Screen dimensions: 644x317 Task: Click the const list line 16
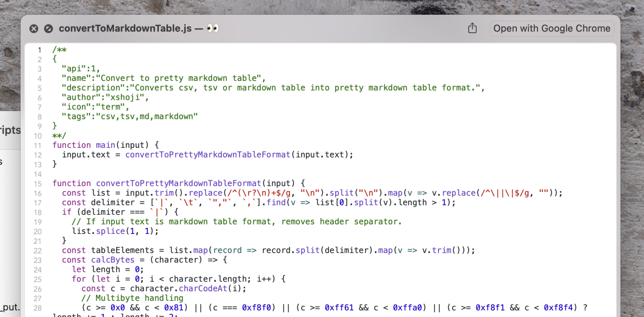(x=312, y=193)
